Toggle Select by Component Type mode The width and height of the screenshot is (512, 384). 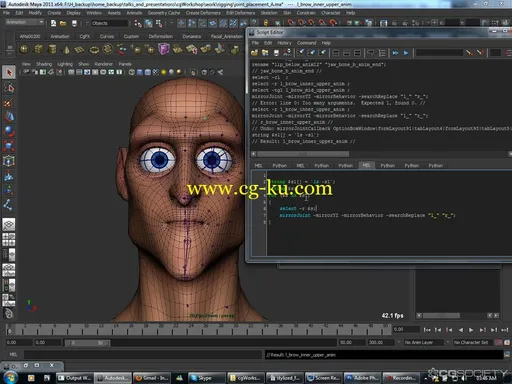click(159, 23)
